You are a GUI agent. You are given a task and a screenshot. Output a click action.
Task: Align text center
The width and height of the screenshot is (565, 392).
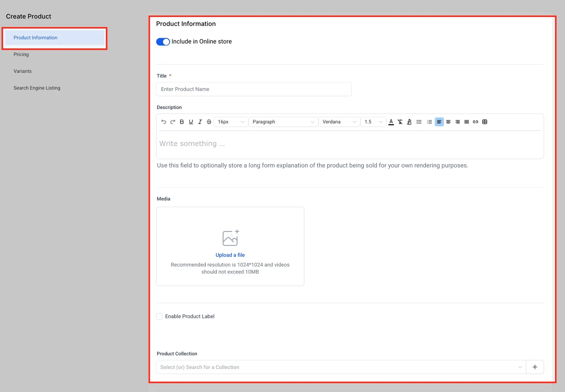click(x=448, y=122)
